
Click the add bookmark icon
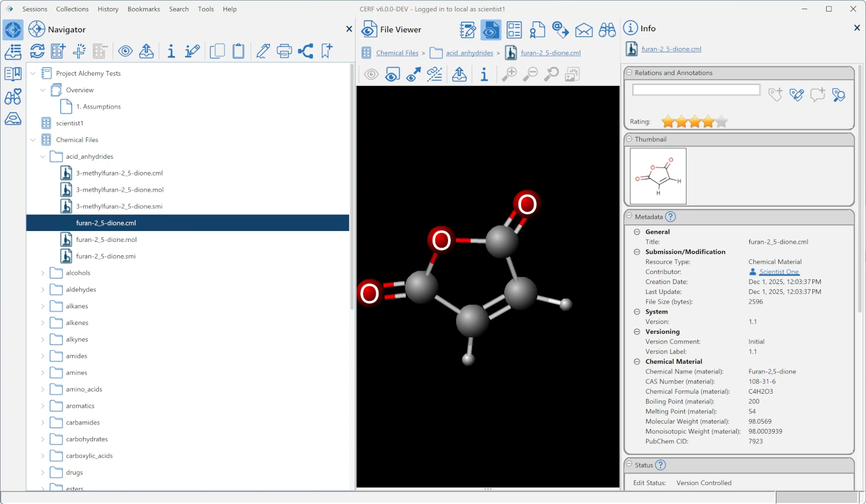click(x=327, y=51)
